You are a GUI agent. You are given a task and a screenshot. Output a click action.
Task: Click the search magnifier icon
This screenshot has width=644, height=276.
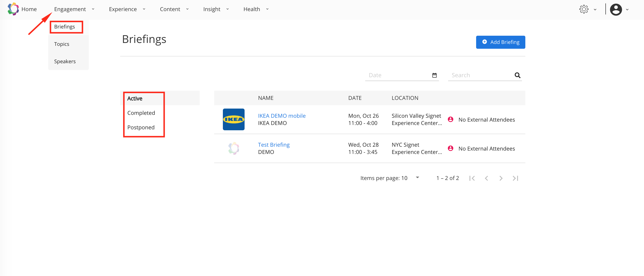point(517,75)
